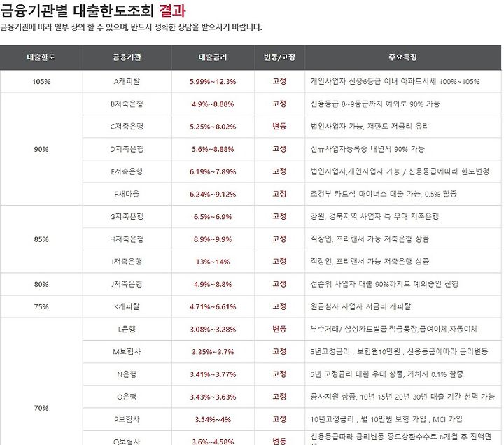This screenshot has width=504, height=445.
Task: Click the rate 5.99%~12.3%
Action: point(213,82)
